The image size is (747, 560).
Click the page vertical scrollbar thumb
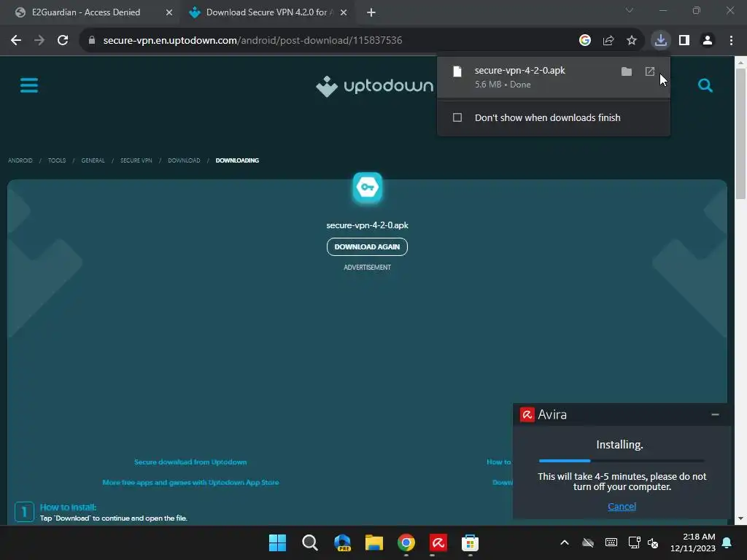(740, 133)
